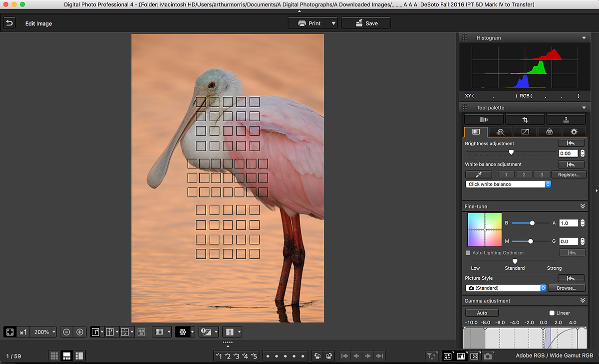
Task: Click the zoom in plus icon
Action: [79, 332]
